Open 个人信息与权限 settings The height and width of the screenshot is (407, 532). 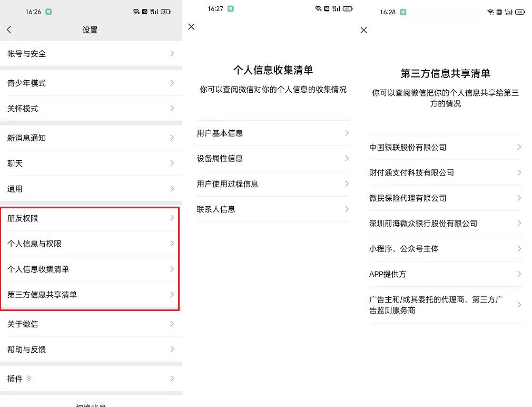click(x=90, y=244)
